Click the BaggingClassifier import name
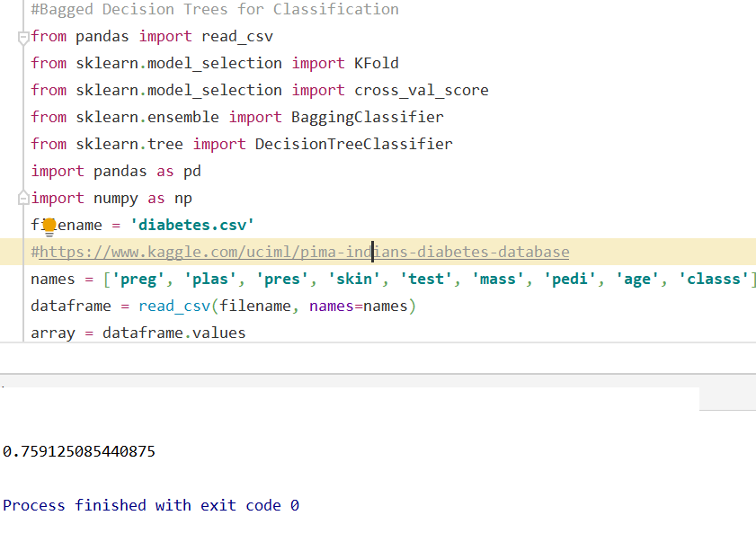This screenshot has height=542, width=756. click(367, 117)
